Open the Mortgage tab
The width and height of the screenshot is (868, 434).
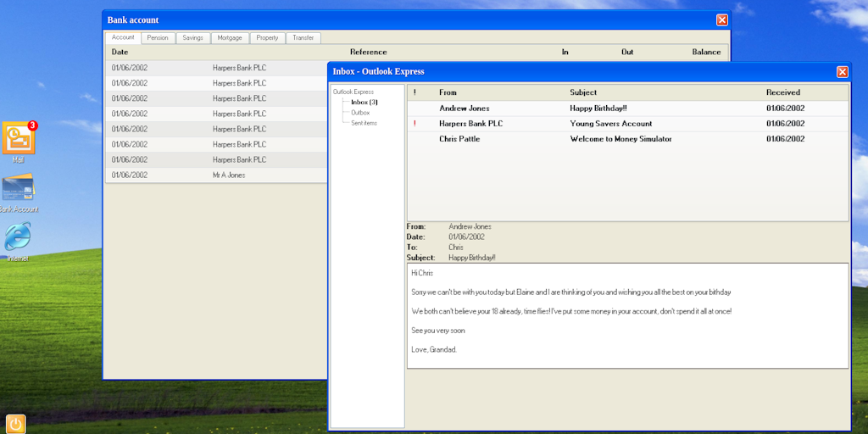coord(230,37)
